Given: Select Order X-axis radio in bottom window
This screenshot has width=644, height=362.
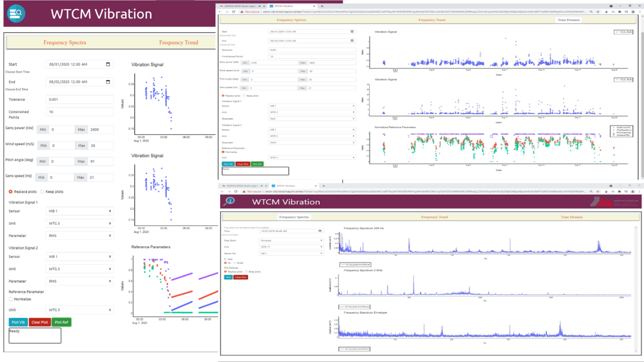Looking at the screenshot, I should point(235,263).
